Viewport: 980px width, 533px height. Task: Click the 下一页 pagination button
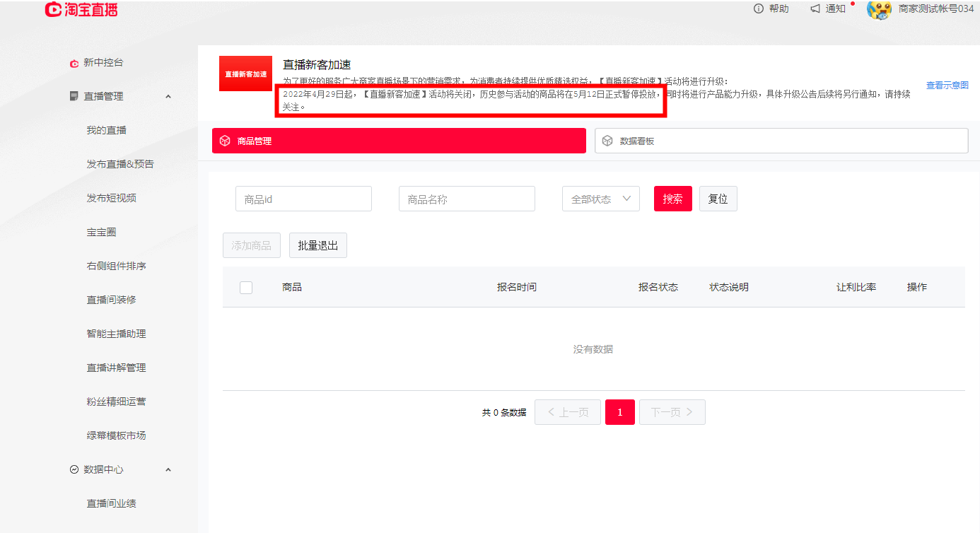(672, 412)
